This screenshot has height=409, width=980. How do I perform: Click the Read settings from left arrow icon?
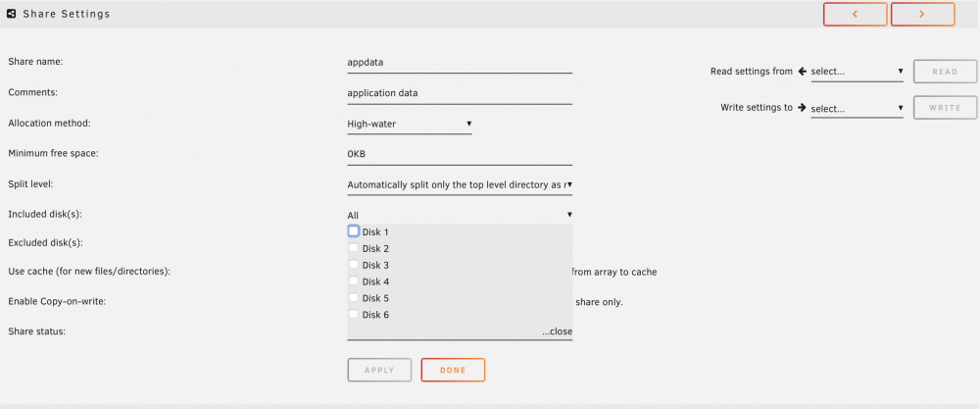803,72
